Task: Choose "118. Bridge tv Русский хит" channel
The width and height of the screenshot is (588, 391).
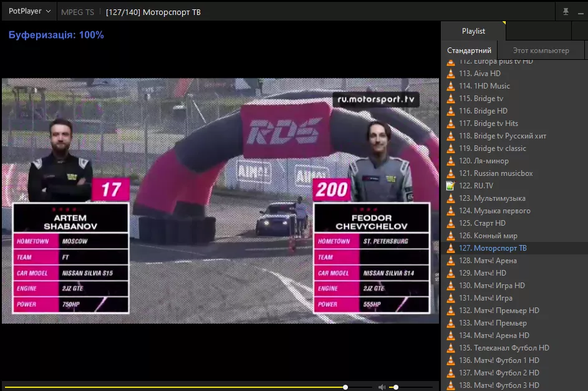Action: pos(503,136)
